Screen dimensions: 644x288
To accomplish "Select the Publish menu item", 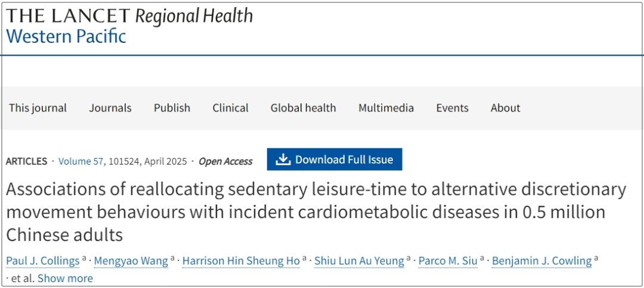I will (x=172, y=108).
